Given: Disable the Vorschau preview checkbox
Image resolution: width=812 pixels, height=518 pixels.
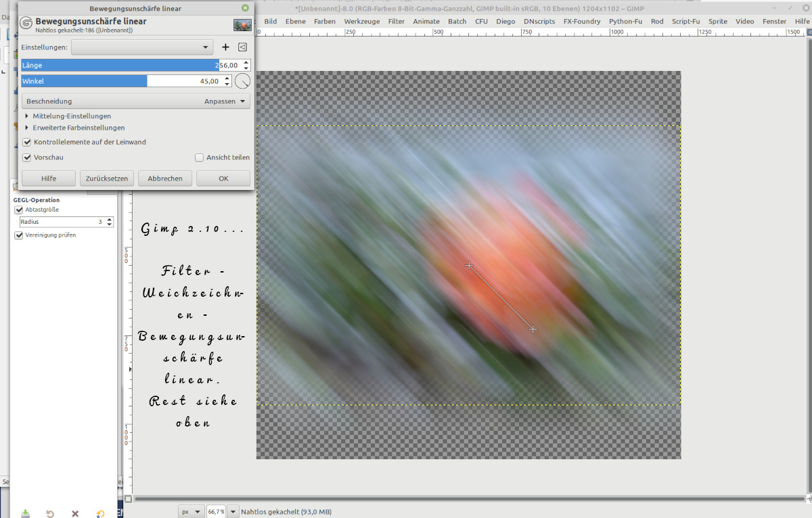Looking at the screenshot, I should tap(27, 158).
